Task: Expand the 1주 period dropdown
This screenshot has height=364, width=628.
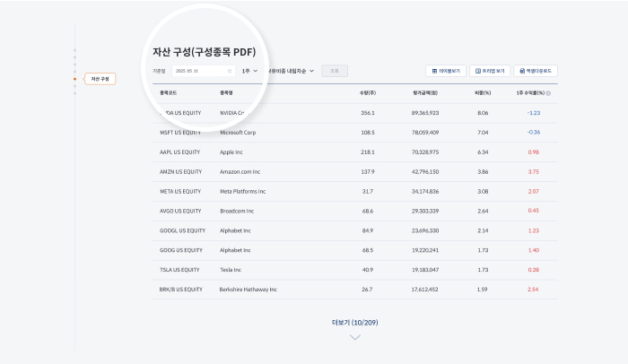Action: (249, 71)
